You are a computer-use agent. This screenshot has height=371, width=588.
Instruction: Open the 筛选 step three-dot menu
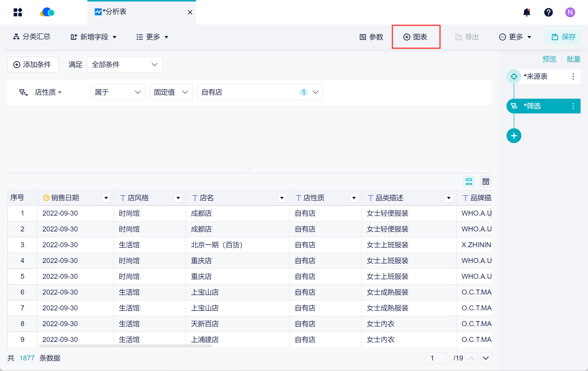[573, 106]
